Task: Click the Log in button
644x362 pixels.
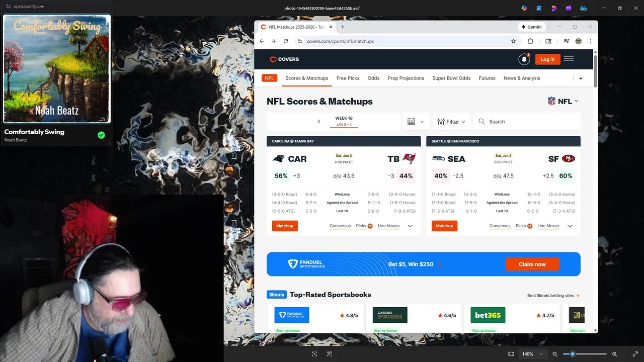Action: pos(547,59)
